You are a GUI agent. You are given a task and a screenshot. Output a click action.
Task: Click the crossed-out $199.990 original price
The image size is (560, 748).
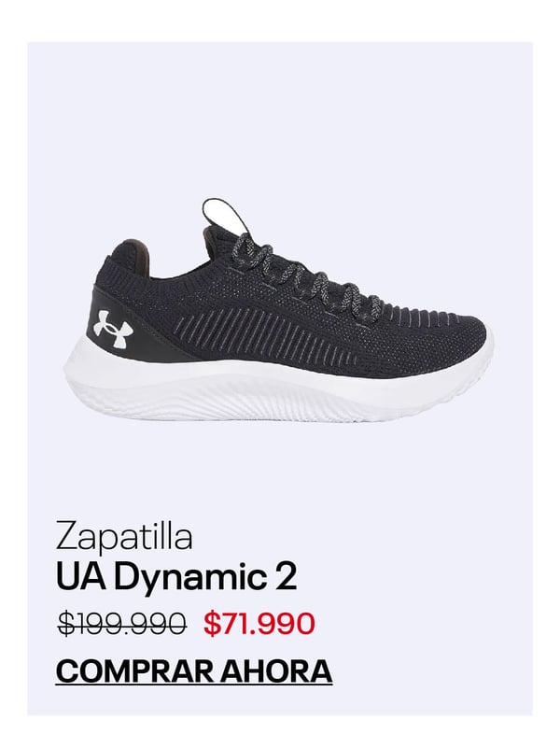click(x=121, y=624)
